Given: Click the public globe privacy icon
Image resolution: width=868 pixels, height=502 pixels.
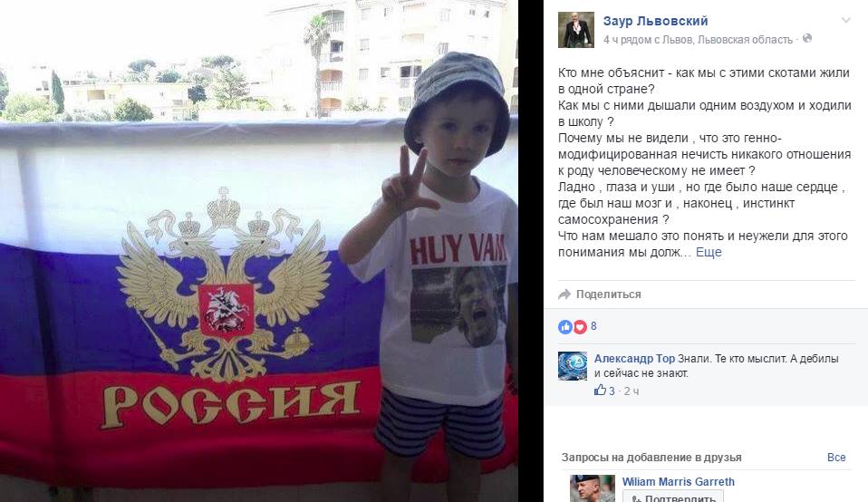Looking at the screenshot, I should click(807, 39).
